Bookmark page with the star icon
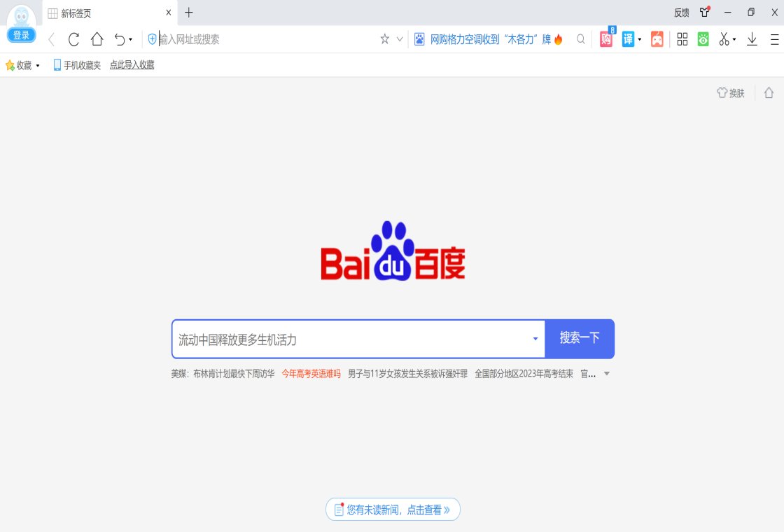This screenshot has width=784, height=532. point(384,39)
